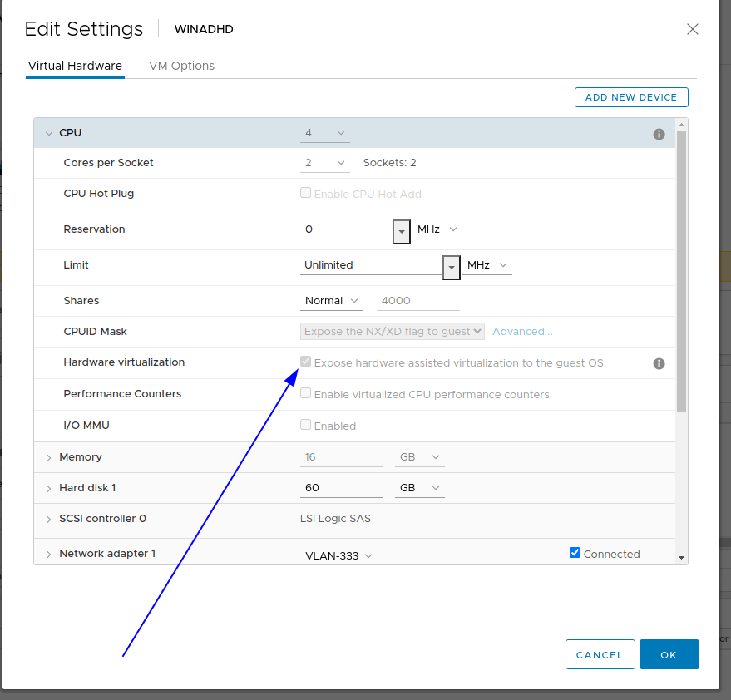Open the Shares Normal dropdown
This screenshot has width=731, height=700.
point(332,301)
